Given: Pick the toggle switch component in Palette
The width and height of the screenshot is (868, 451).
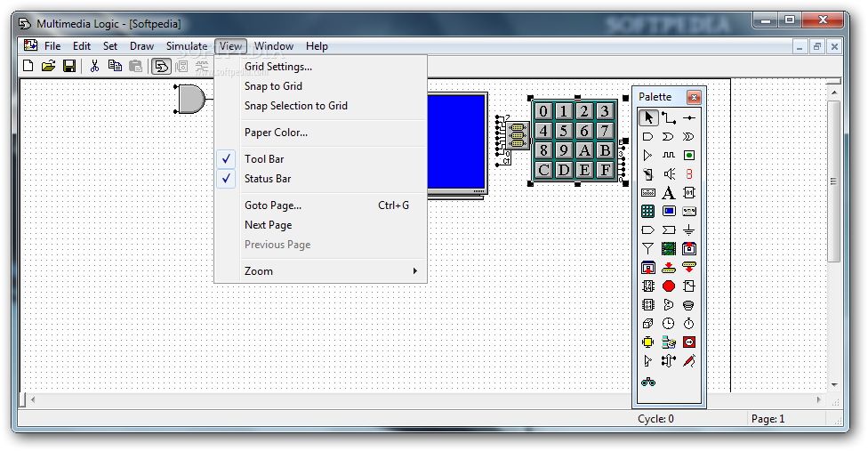Looking at the screenshot, I should tap(648, 174).
